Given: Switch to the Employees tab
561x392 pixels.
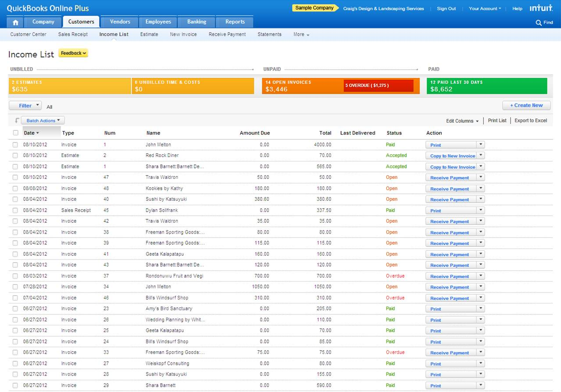Looking at the screenshot, I should [x=158, y=22].
